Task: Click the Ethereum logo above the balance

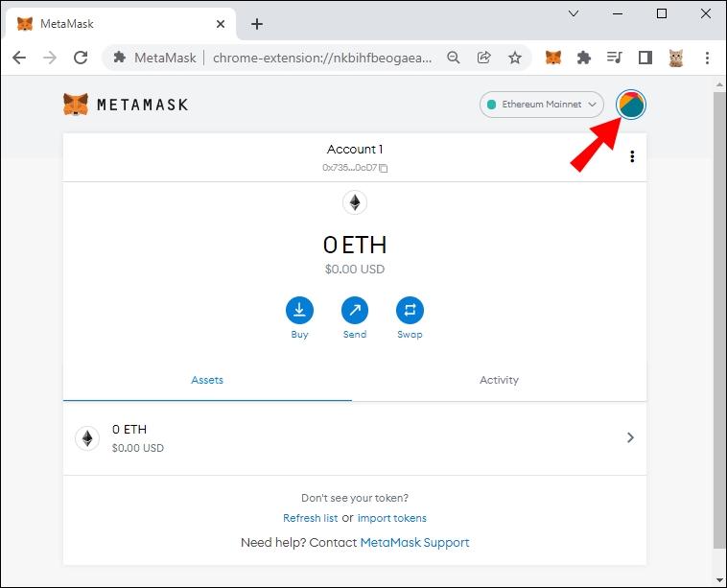Action: pos(355,202)
